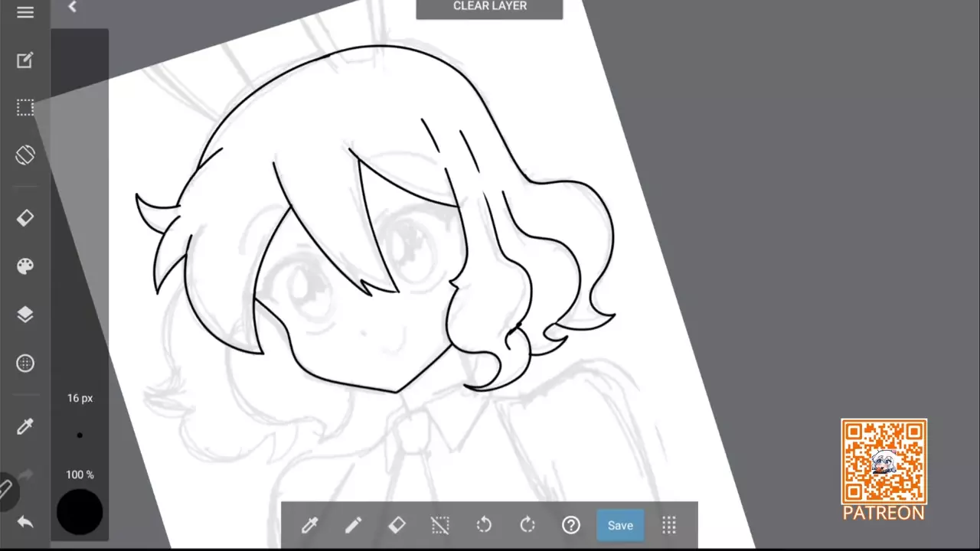Click the blue Save button

(x=620, y=525)
